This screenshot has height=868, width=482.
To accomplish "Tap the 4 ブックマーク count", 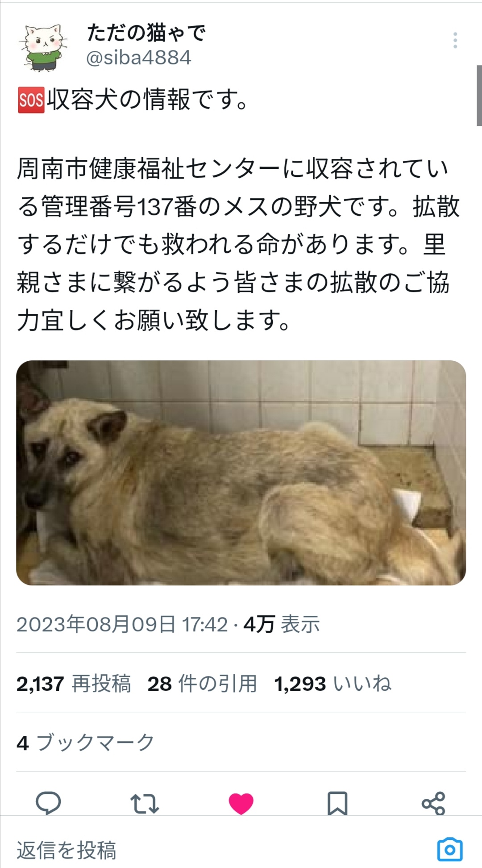I will (86, 743).
